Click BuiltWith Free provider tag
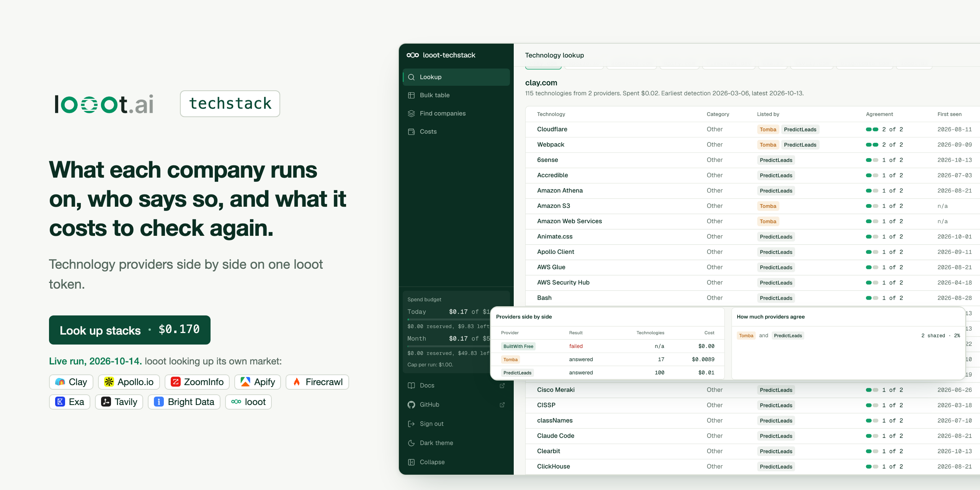Screen dimensions: 980x490 pyautogui.click(x=518, y=346)
